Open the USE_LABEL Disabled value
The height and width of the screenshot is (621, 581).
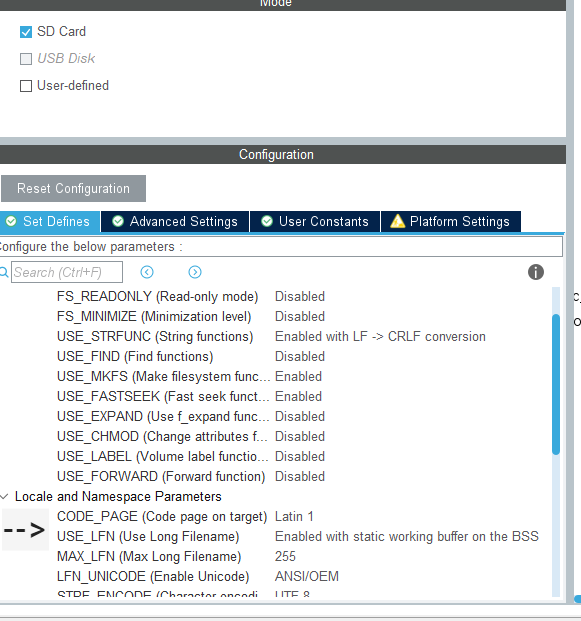click(300, 457)
